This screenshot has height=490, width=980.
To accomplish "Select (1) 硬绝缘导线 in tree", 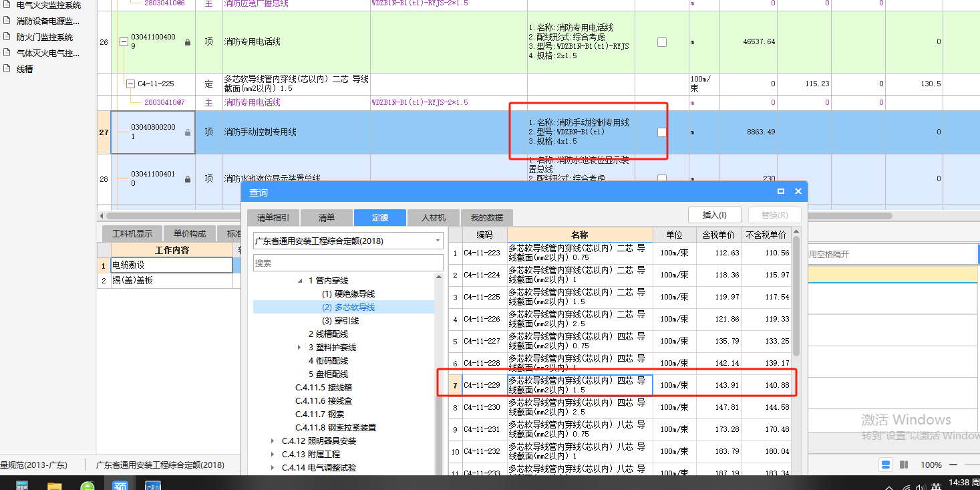I will (348, 294).
